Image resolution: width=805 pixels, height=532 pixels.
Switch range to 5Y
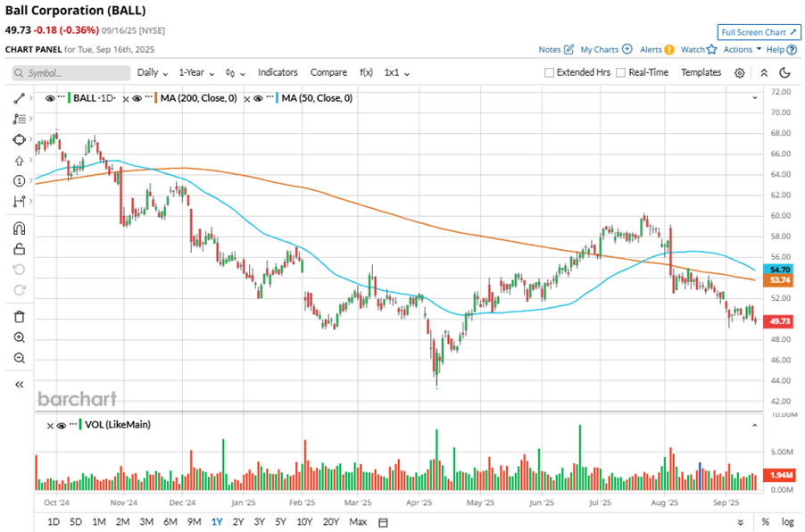tap(281, 522)
